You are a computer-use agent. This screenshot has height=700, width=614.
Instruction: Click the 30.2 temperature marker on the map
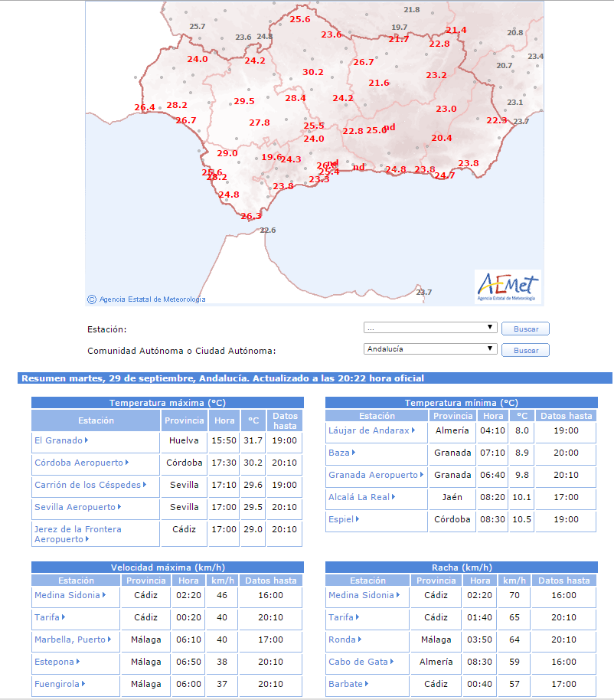click(x=313, y=72)
